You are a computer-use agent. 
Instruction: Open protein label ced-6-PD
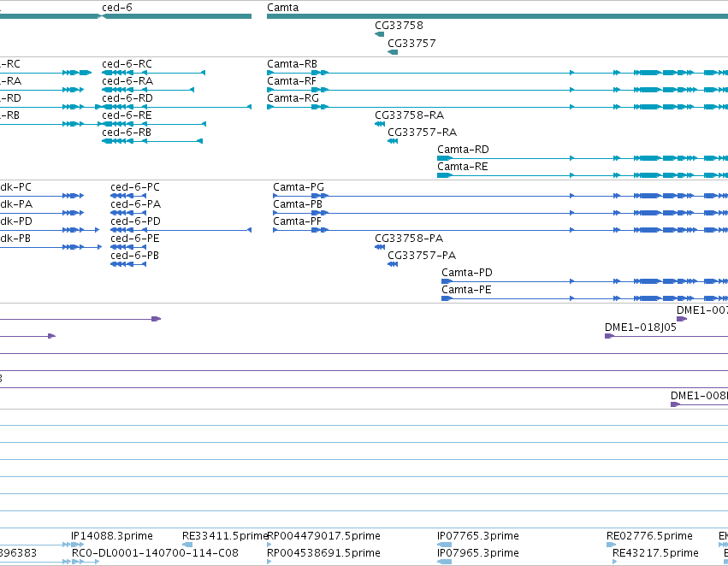click(135, 221)
